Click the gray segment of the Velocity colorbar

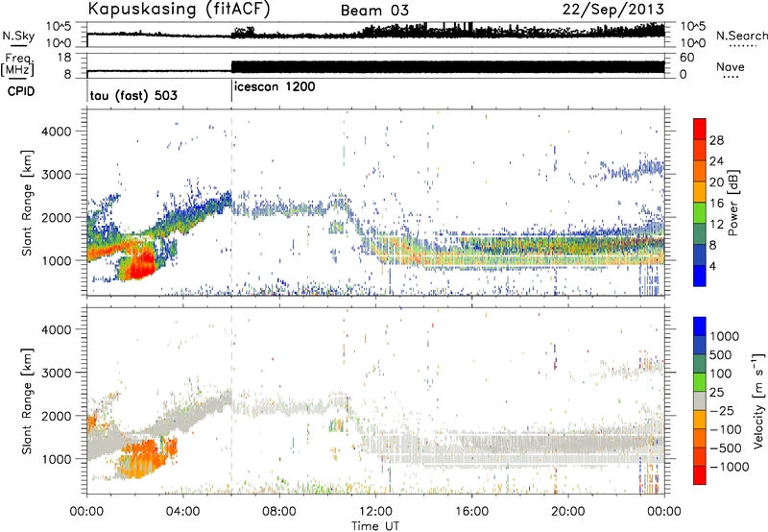point(700,400)
